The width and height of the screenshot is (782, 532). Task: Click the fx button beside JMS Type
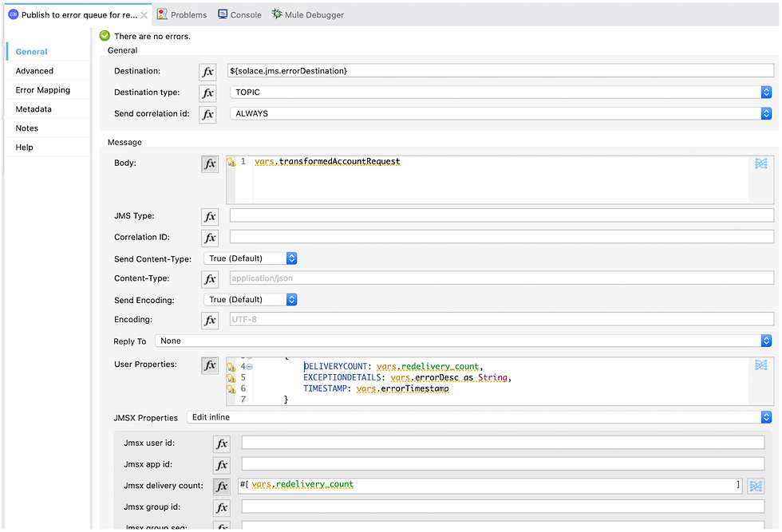210,216
